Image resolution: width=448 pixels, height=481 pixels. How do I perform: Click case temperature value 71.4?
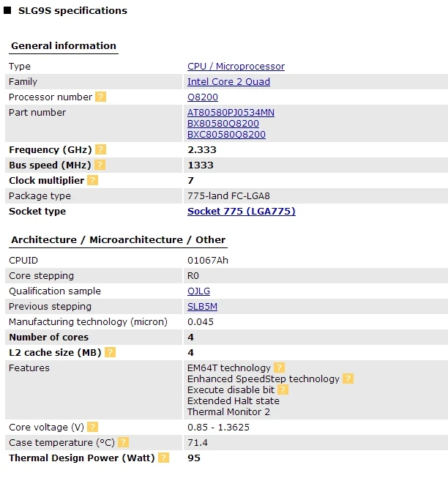point(198,442)
